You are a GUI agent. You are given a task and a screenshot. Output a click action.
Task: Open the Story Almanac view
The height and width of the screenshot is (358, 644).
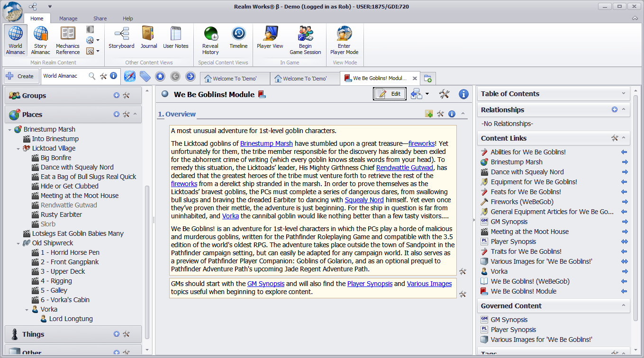click(x=40, y=40)
